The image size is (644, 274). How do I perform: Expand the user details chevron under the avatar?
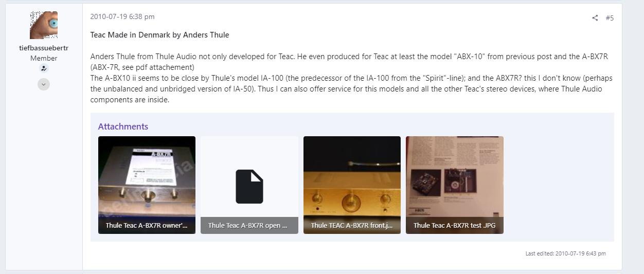pyautogui.click(x=44, y=84)
